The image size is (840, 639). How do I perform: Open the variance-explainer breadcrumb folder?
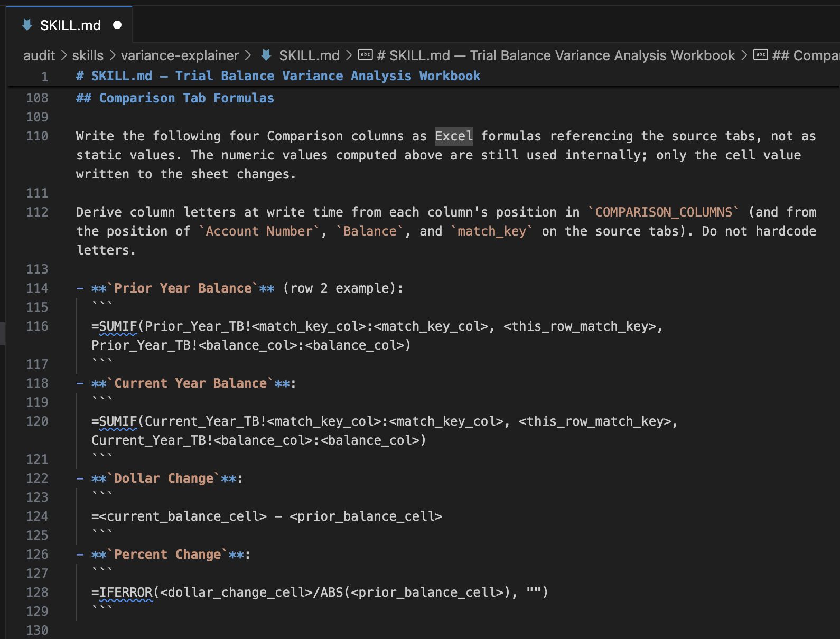pyautogui.click(x=180, y=55)
